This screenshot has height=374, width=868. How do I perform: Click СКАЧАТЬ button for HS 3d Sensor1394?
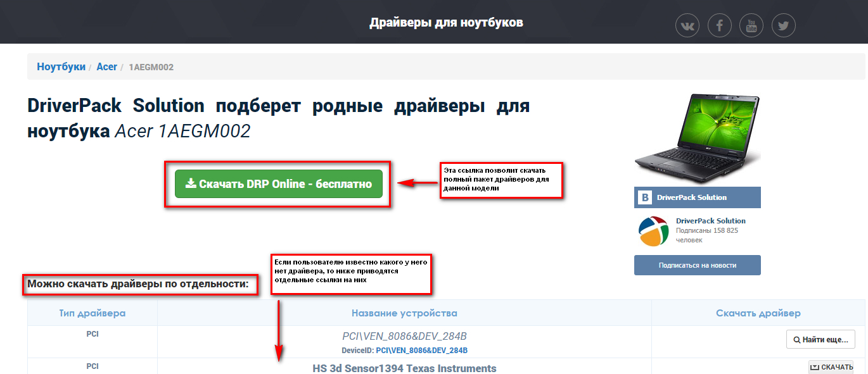click(831, 367)
